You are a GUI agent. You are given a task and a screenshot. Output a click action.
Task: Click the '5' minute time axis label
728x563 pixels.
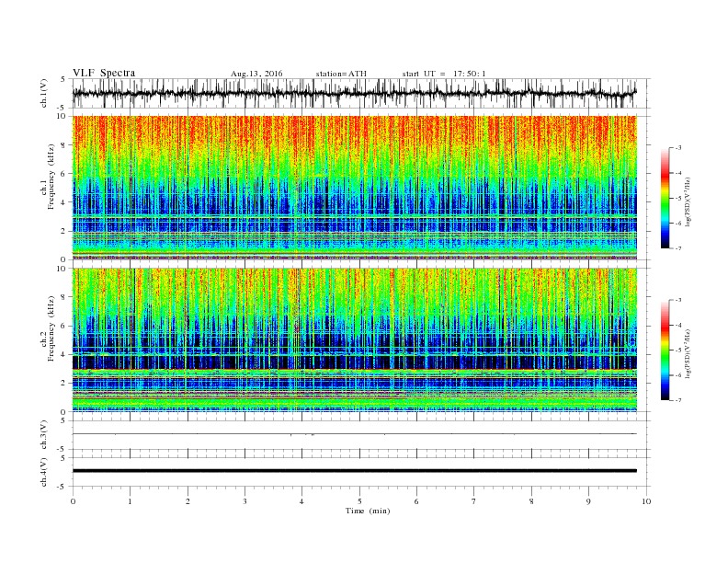pos(359,501)
